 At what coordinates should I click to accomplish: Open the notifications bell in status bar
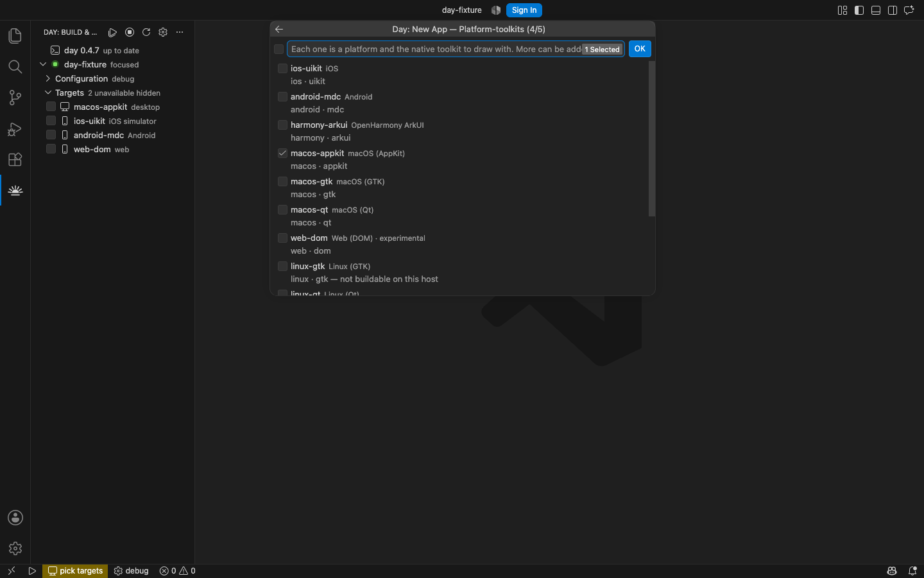pyautogui.click(x=912, y=571)
